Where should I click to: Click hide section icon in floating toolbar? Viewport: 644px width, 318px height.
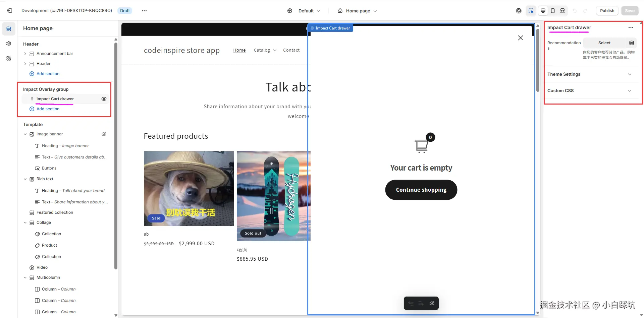point(432,303)
